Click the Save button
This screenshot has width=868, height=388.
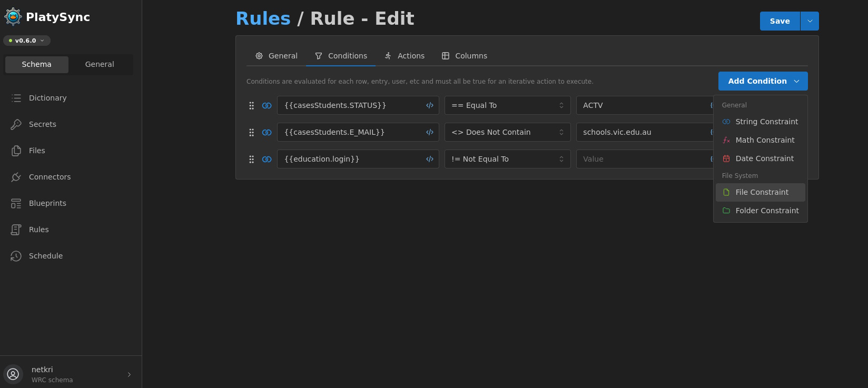pos(780,21)
